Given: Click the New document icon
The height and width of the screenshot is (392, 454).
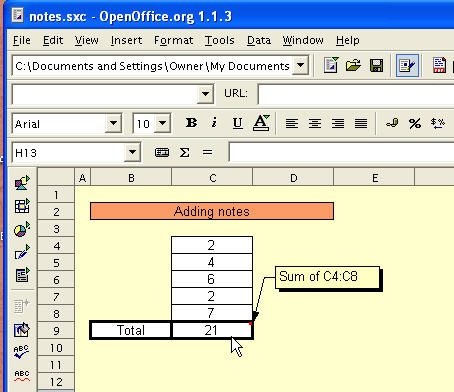Looking at the screenshot, I should (x=331, y=65).
